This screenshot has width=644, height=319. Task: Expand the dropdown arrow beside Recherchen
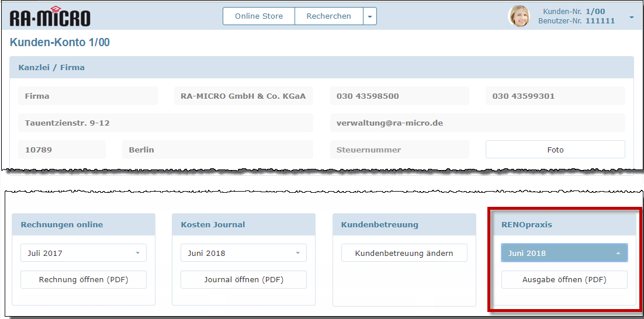coord(370,16)
